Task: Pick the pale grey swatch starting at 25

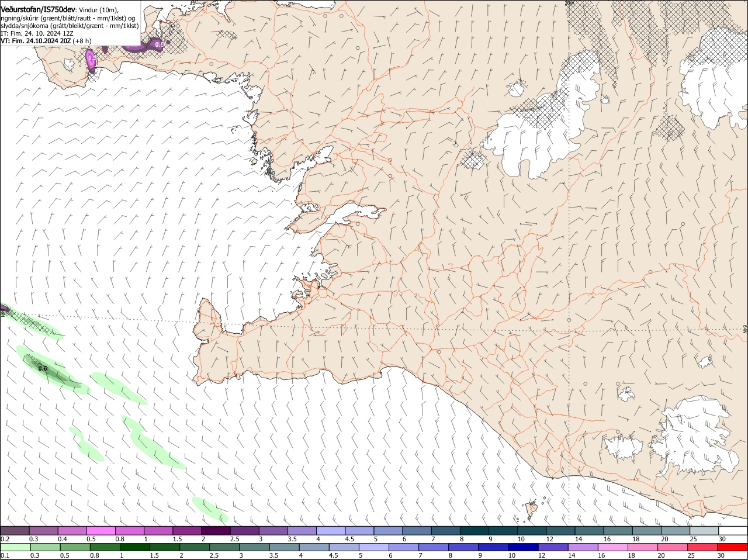Action: (704, 530)
